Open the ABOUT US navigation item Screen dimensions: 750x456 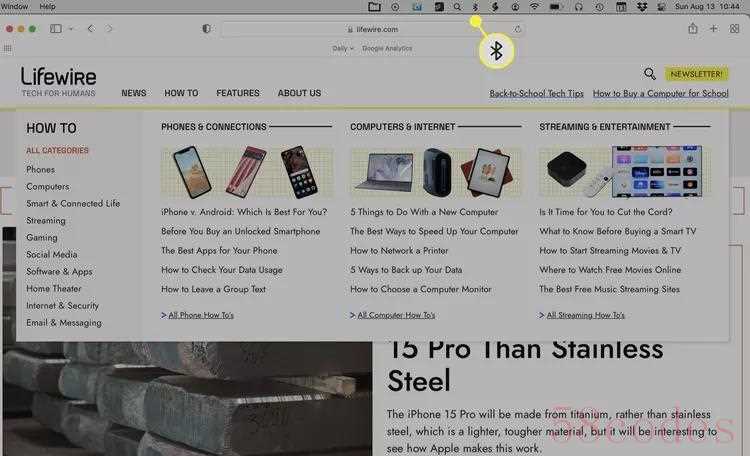click(299, 93)
